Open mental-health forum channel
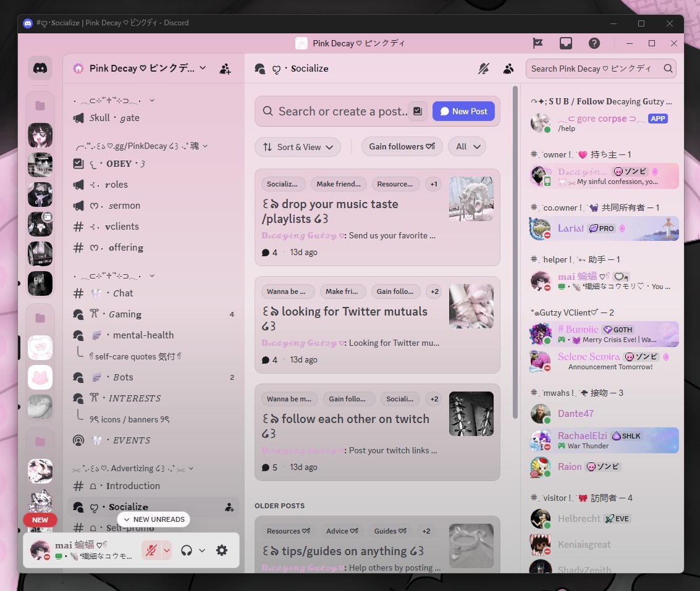700x591 pixels. click(x=153, y=335)
